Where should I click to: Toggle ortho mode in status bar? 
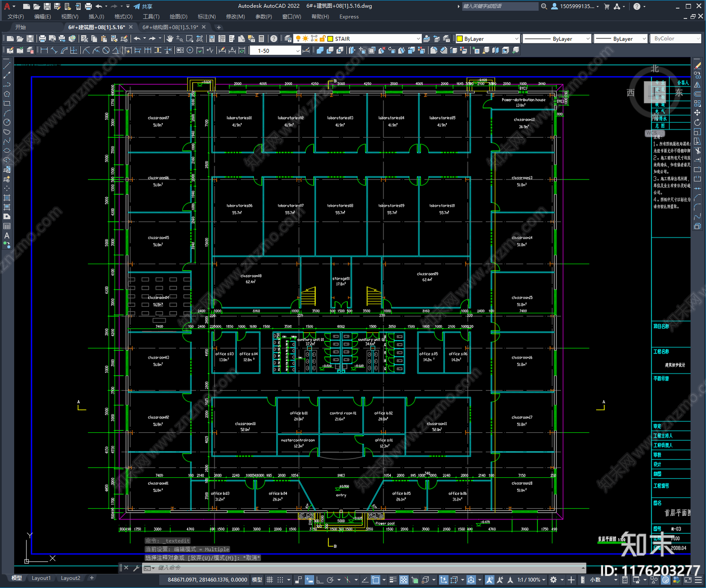[319, 580]
